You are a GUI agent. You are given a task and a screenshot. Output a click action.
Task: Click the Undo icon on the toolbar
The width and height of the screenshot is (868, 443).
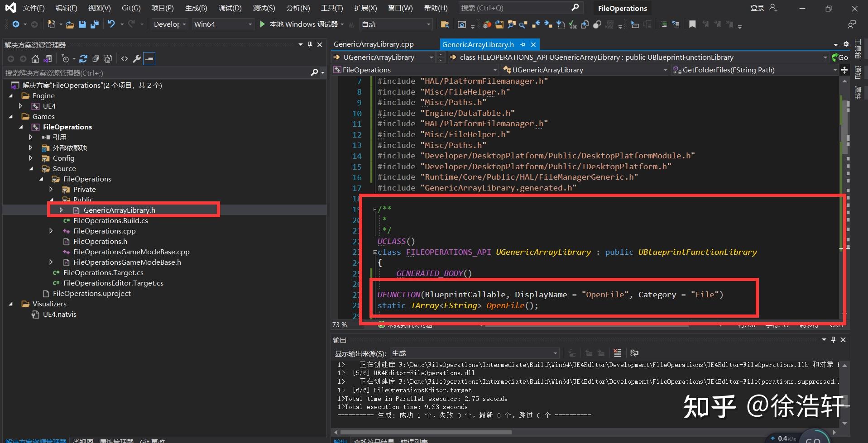(111, 24)
